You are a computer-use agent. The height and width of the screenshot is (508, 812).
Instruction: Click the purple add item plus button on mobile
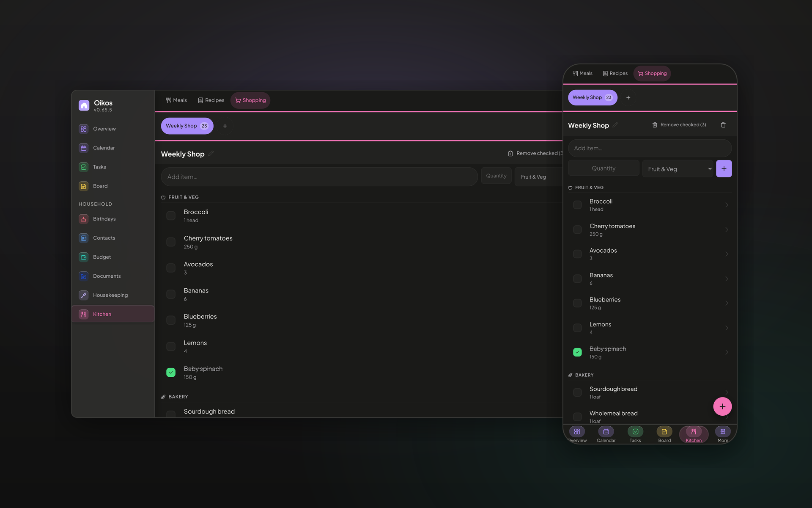(x=724, y=168)
